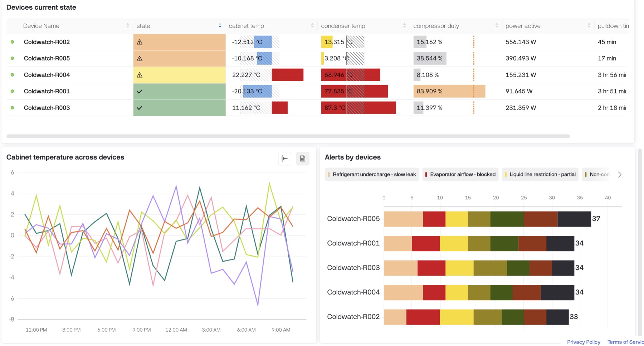Toggle Evaporator airflow - blocked legend item
The height and width of the screenshot is (346, 644).
pos(460,175)
